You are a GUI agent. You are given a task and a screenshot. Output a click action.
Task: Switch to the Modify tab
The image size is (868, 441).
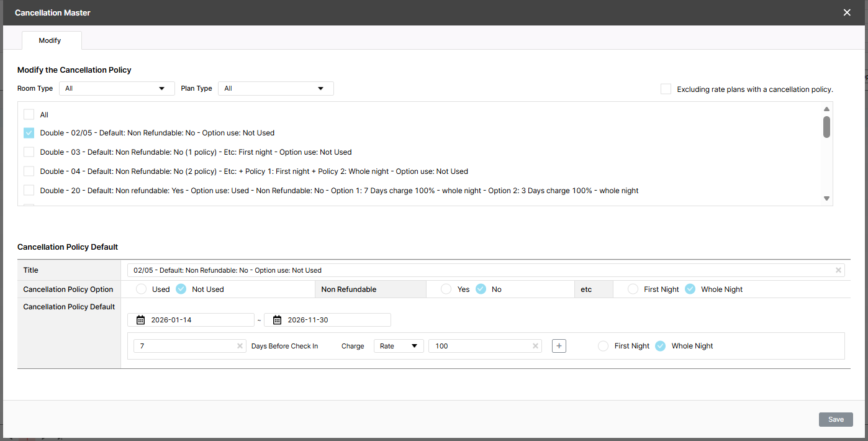click(x=50, y=40)
